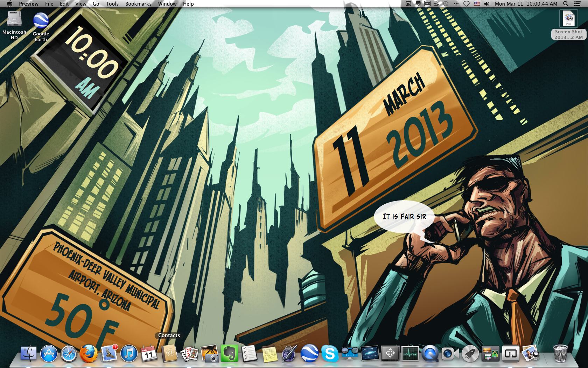
Task: Open Finder from the dock
Action: click(x=29, y=354)
